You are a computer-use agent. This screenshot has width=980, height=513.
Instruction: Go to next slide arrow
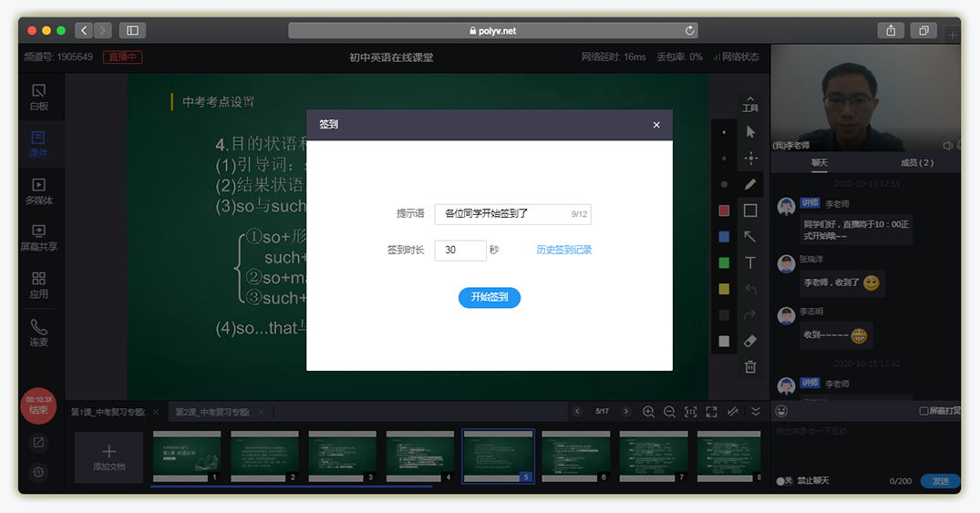[625, 411]
